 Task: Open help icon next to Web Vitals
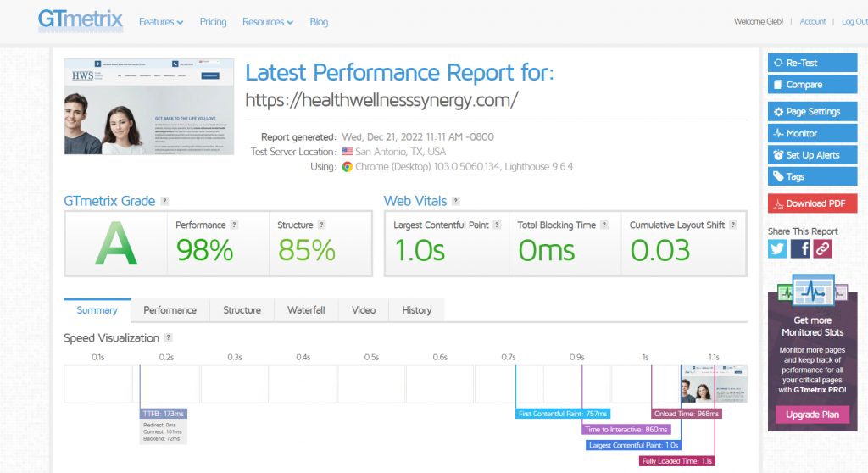pyautogui.click(x=455, y=201)
